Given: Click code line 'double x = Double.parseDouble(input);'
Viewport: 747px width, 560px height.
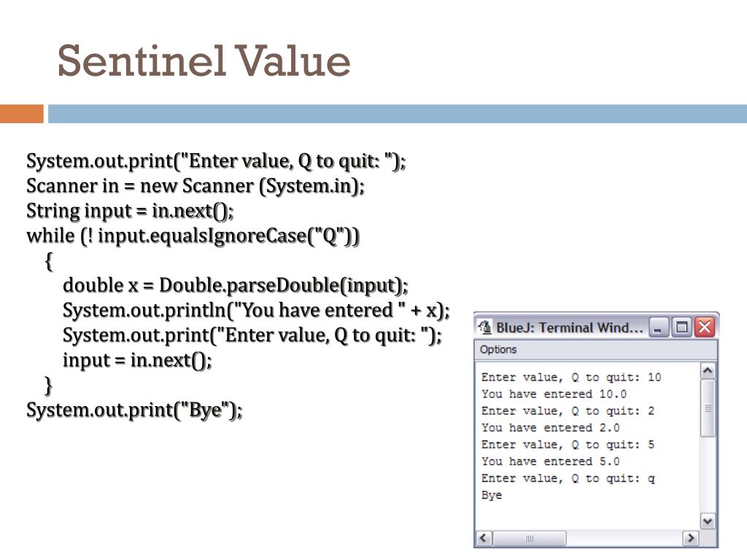Looking at the screenshot, I should pyautogui.click(x=236, y=285).
